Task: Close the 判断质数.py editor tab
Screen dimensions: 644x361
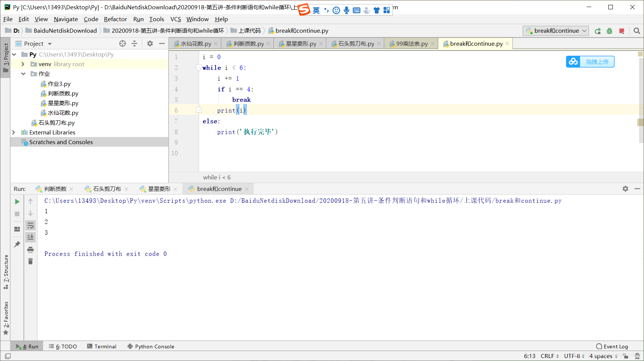Action: pos(269,44)
